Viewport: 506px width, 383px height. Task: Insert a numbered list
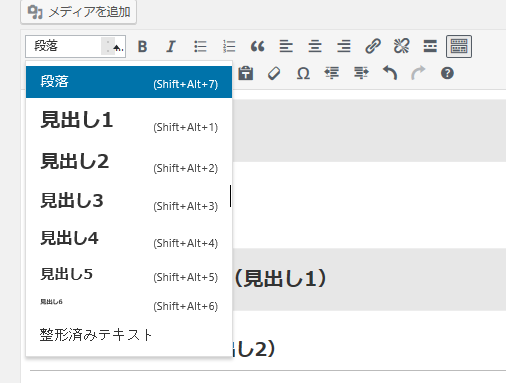(229, 46)
